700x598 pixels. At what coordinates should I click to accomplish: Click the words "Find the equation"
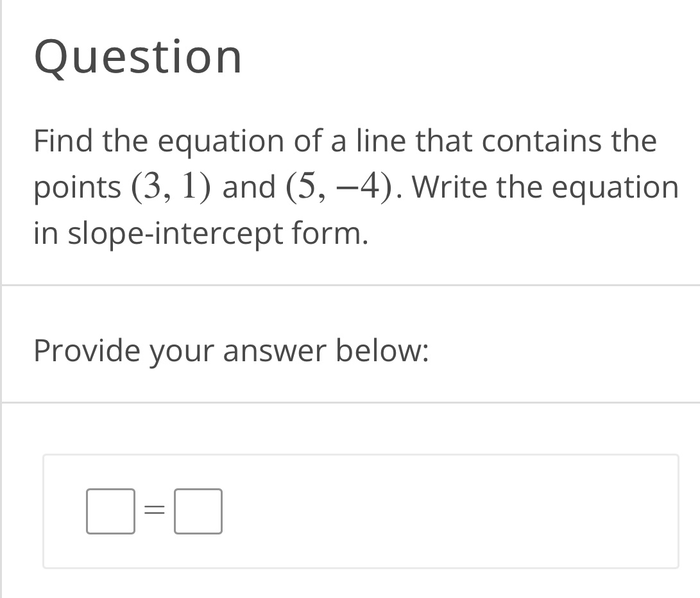159,141
